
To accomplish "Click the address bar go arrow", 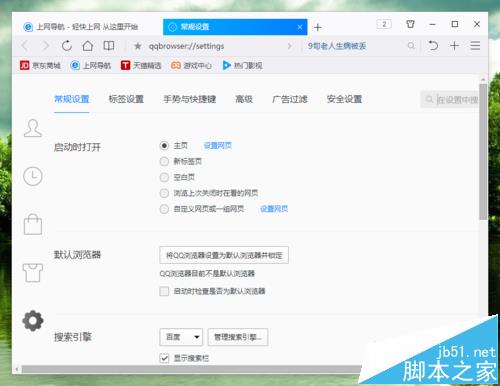I will click(x=290, y=46).
